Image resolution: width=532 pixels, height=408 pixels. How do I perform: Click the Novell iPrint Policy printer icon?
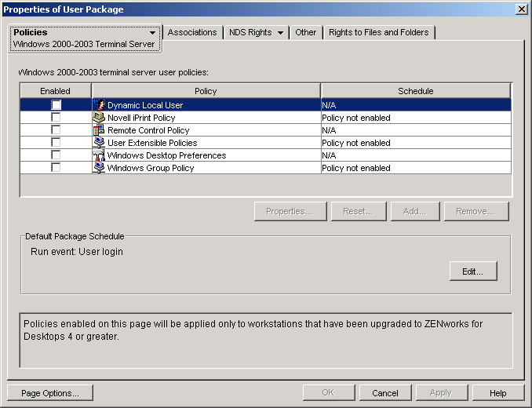pyautogui.click(x=99, y=118)
